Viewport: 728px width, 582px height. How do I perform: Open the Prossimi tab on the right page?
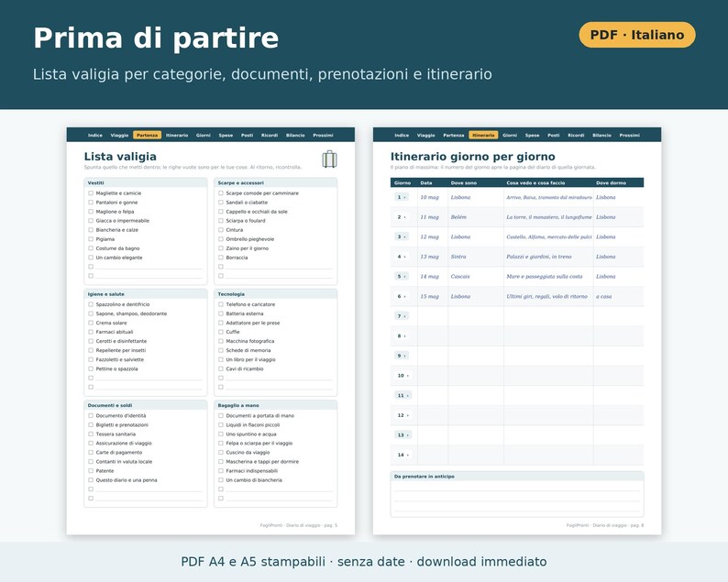click(x=630, y=135)
